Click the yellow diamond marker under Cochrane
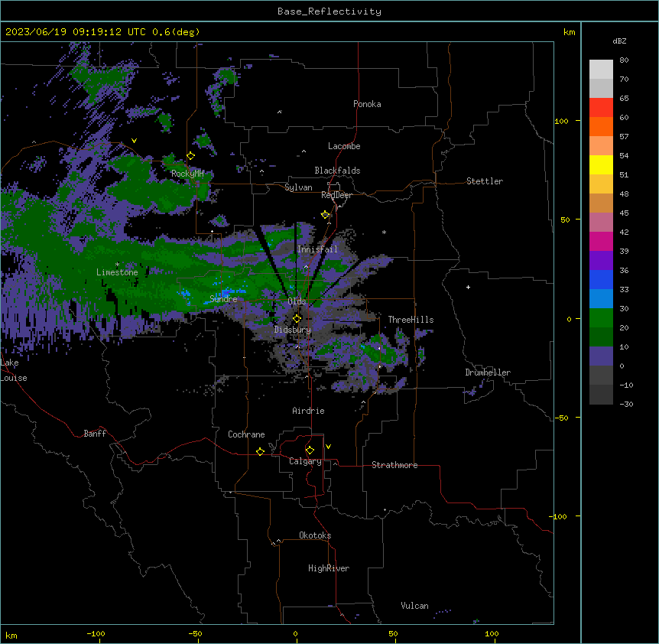The width and height of the screenshot is (659, 644). (260, 451)
